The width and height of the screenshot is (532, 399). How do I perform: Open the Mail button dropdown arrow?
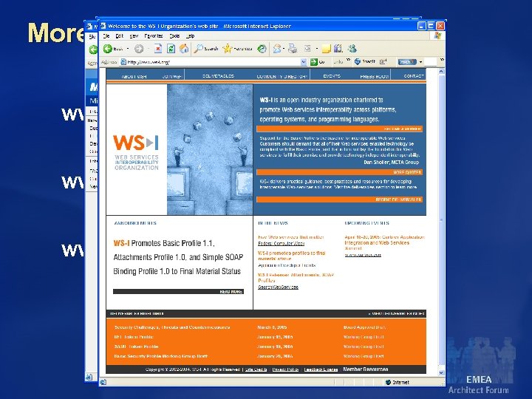284,49
